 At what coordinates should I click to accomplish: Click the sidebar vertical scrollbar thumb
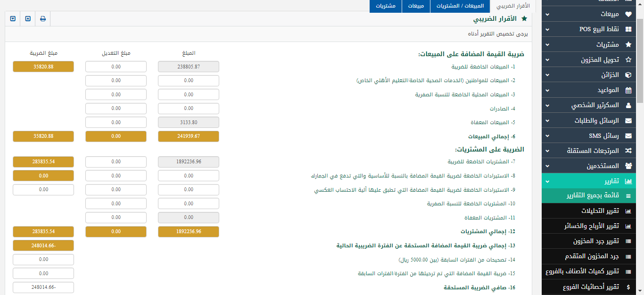(x=640, y=61)
